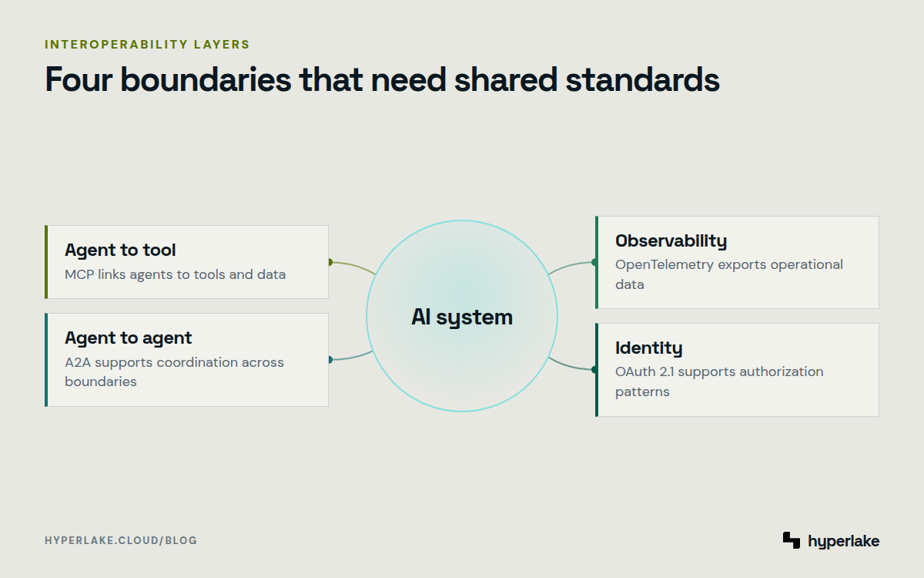Click the Agent to tool heading
Viewport: 924px width, 578px height.
coord(120,250)
